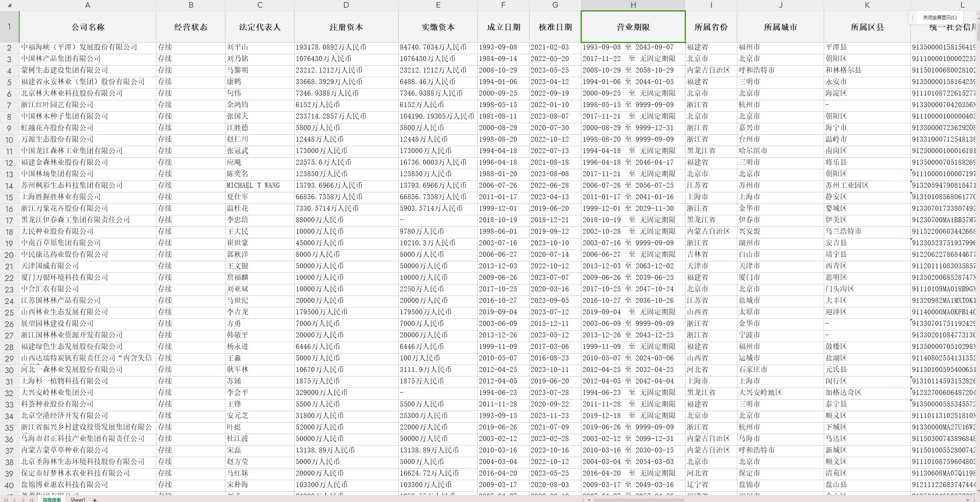Select city cell 石家庄市
The height and width of the screenshot is (502, 980).
click(x=781, y=370)
